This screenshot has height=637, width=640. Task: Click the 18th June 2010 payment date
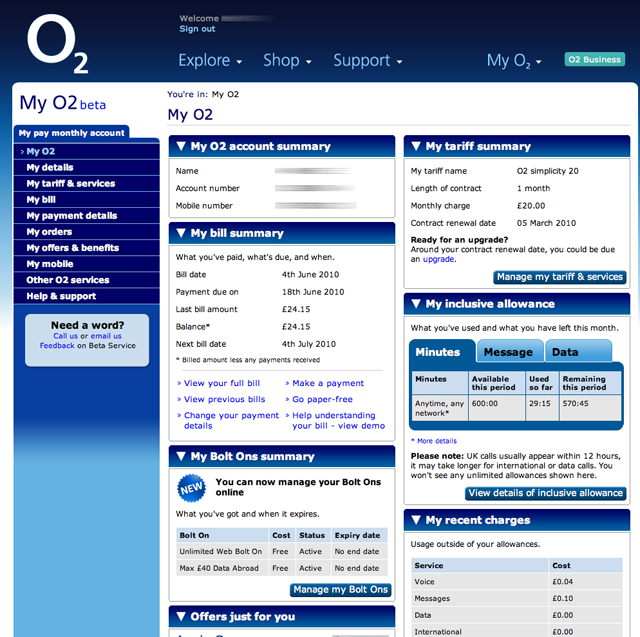[313, 292]
